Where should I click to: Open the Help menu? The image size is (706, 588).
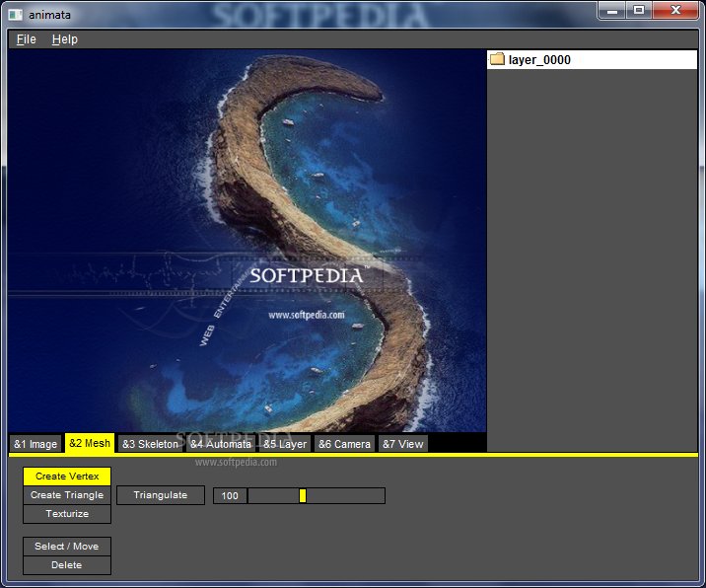pyautogui.click(x=65, y=39)
